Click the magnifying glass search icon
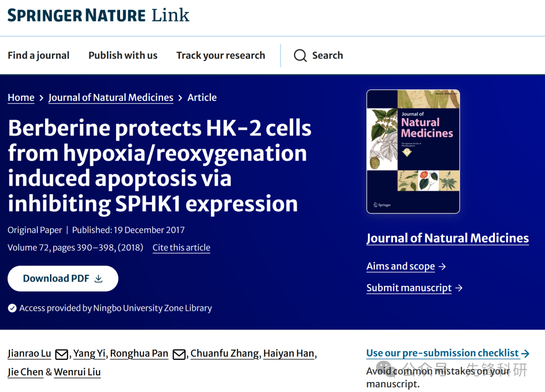This screenshot has width=545, height=392. pos(300,55)
